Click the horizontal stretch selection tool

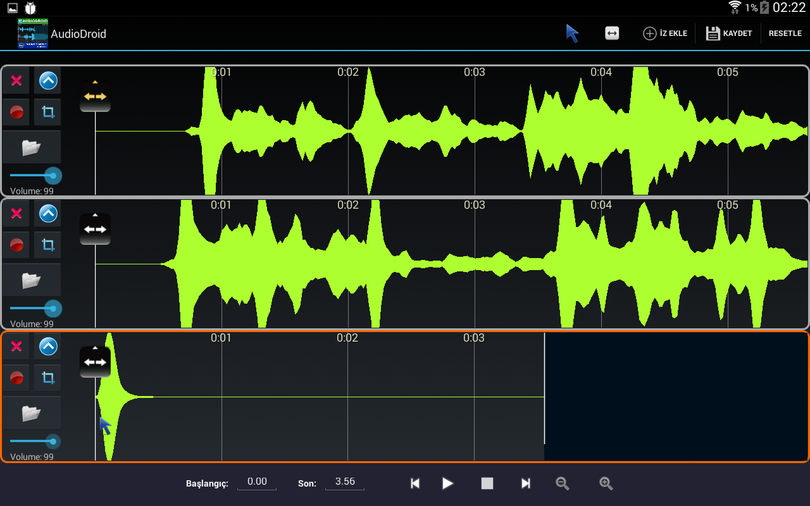click(612, 33)
